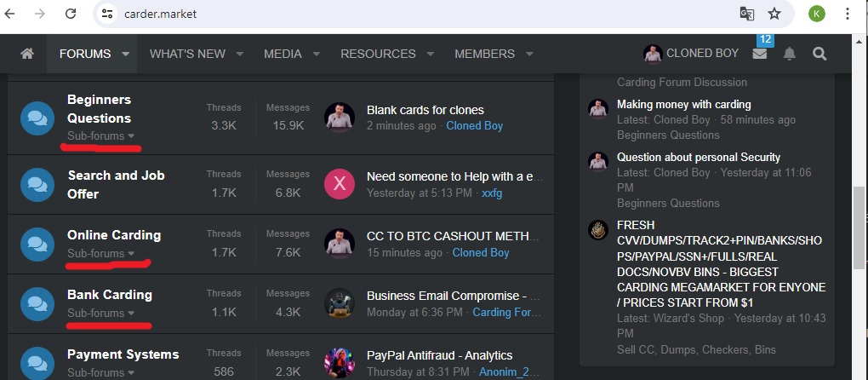868x380 pixels.
Task: Expand Sub-forums under Bank Carding
Action: (x=100, y=314)
